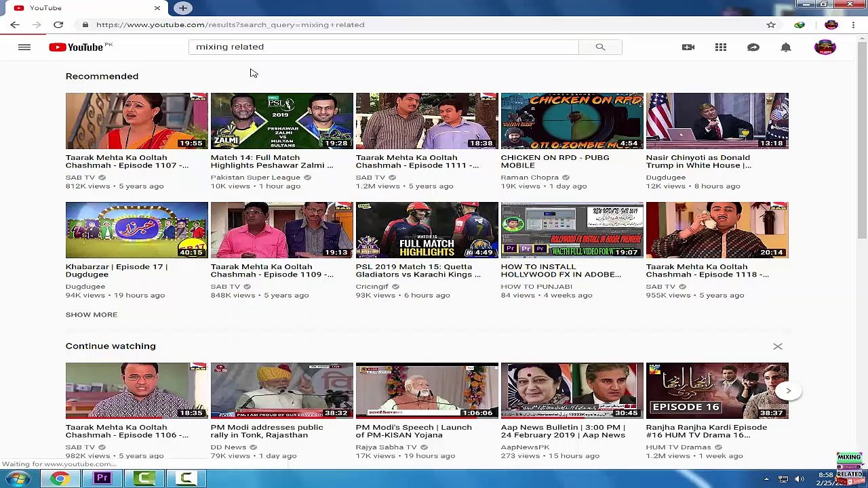Open Khabarzar Episode 17 title link
The width and height of the screenshot is (868, 488).
(x=117, y=270)
